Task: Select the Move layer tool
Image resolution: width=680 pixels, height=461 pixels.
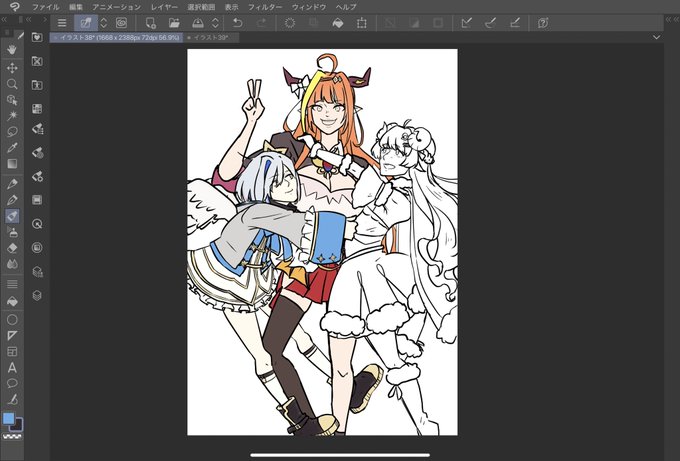Action: tap(12, 68)
